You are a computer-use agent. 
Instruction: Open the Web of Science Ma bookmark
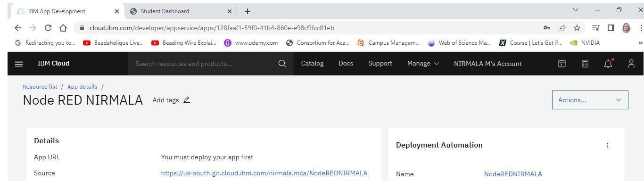click(459, 43)
